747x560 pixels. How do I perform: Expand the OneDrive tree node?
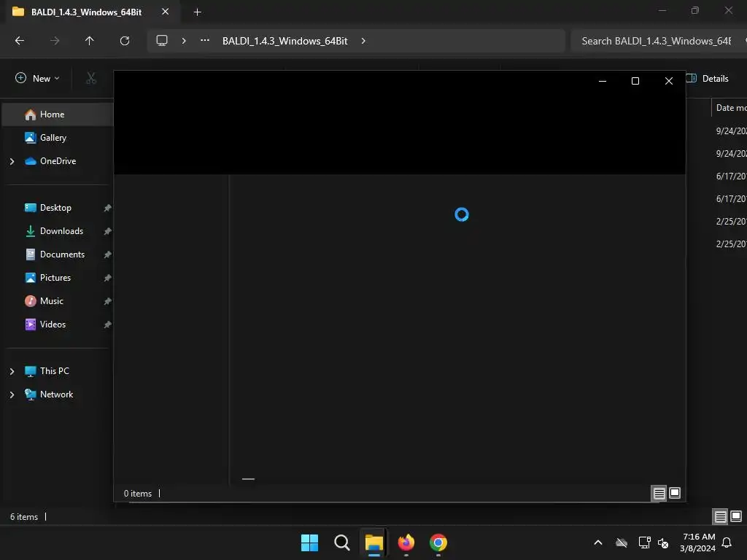click(x=12, y=161)
